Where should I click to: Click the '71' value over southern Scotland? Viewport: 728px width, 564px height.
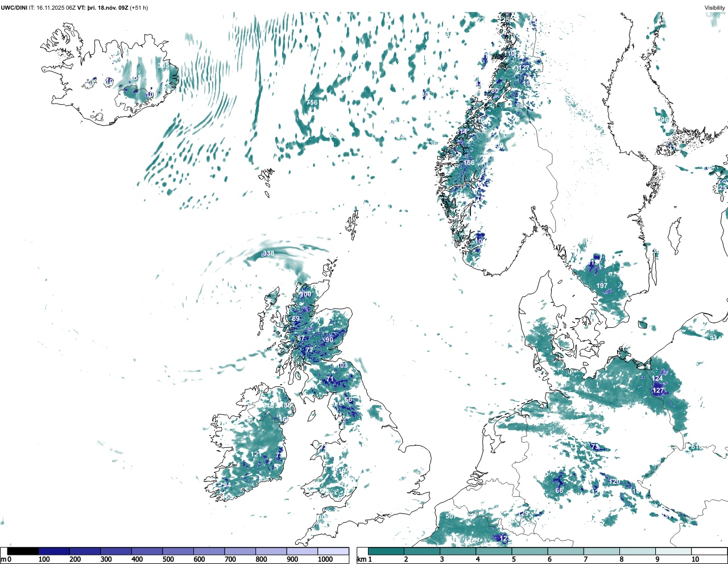(x=329, y=379)
